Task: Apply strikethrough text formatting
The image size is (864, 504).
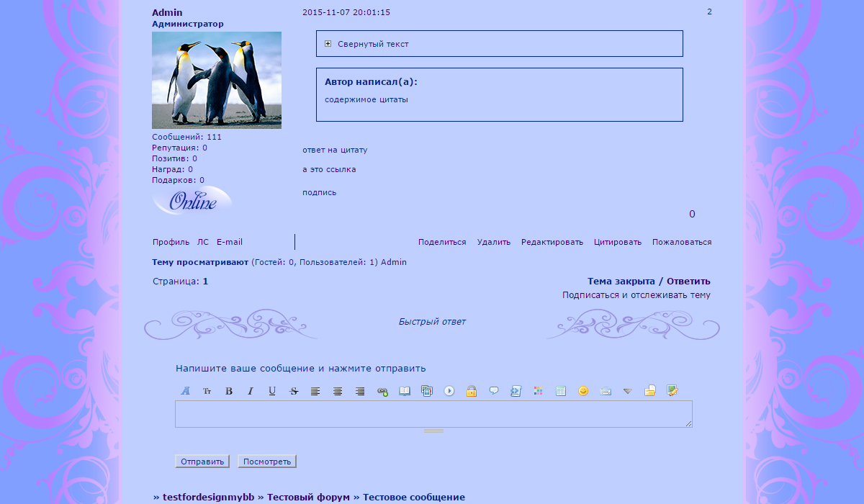Action: (x=294, y=391)
